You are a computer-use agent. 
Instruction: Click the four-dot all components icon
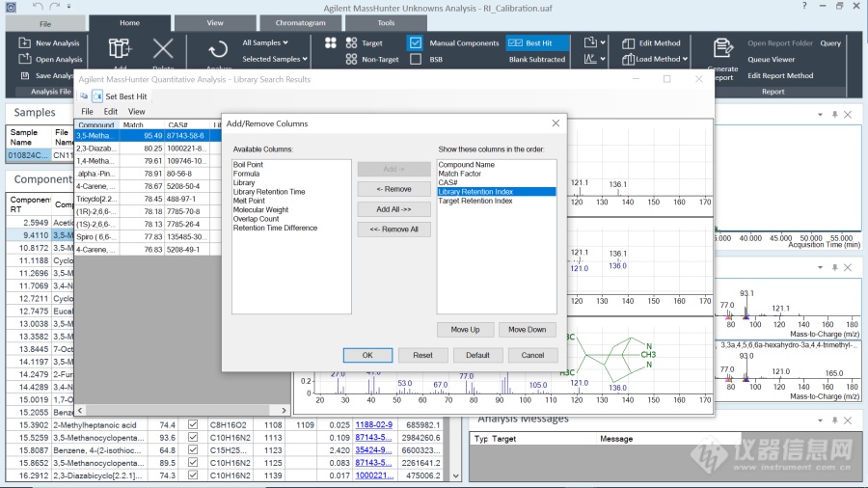click(x=331, y=42)
